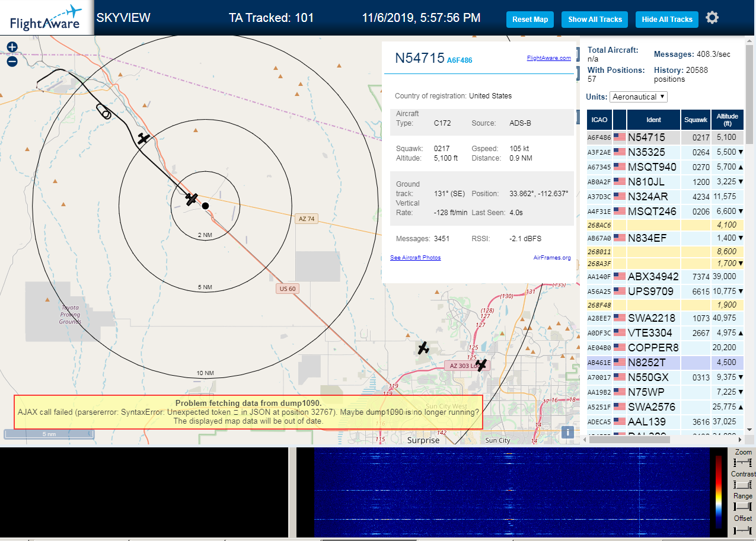Viewport: 756px width, 541px height.
Task: Select the MSQT246 aircraft row
Action: coord(665,211)
